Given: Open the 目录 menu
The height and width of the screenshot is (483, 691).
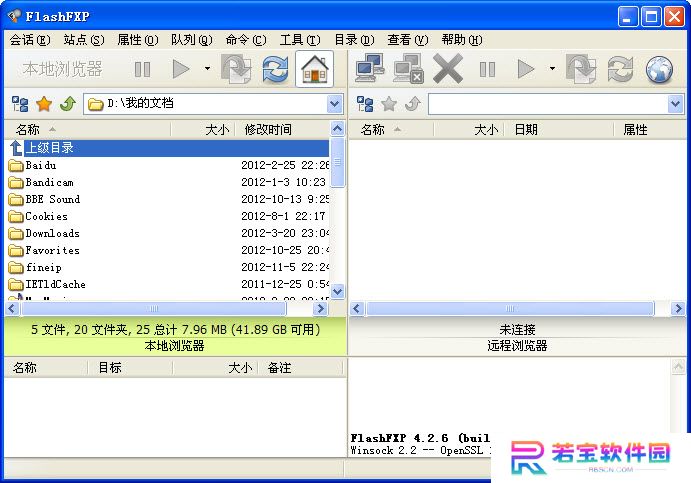Looking at the screenshot, I should pyautogui.click(x=354, y=40).
